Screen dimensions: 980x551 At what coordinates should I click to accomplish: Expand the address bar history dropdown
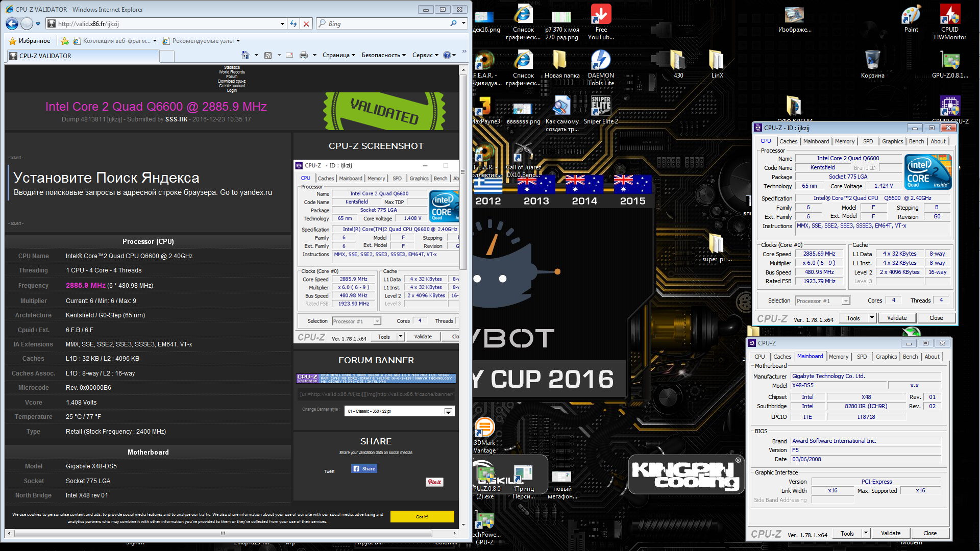pyautogui.click(x=282, y=23)
